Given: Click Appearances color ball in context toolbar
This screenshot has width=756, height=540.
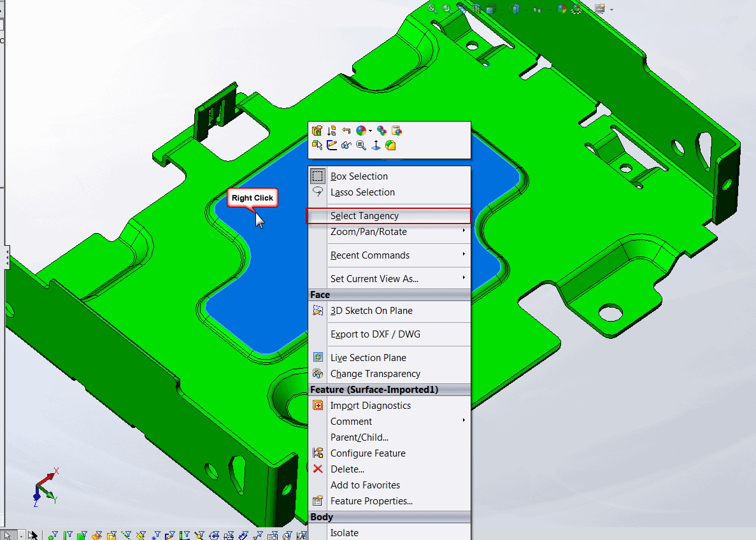Looking at the screenshot, I should pos(361,131).
